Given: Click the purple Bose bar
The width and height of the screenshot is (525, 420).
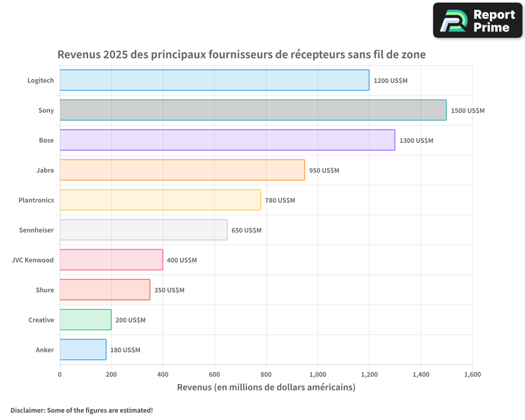Looking at the screenshot, I should click(227, 140).
